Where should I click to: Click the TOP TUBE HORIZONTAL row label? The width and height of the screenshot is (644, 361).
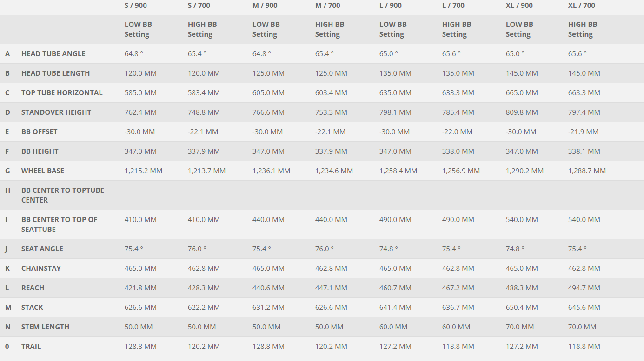coord(62,93)
